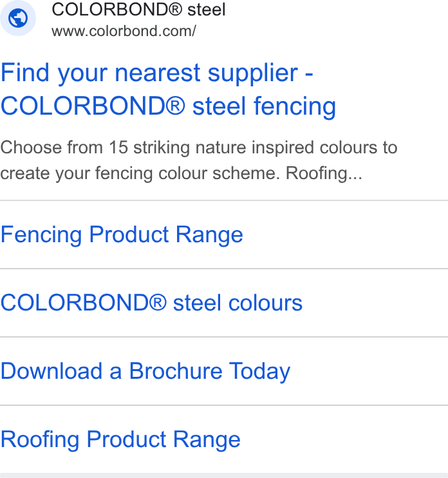Visit the Roofing Product Range sitelink
Viewport: 448px width, 478px height.
[x=120, y=439]
